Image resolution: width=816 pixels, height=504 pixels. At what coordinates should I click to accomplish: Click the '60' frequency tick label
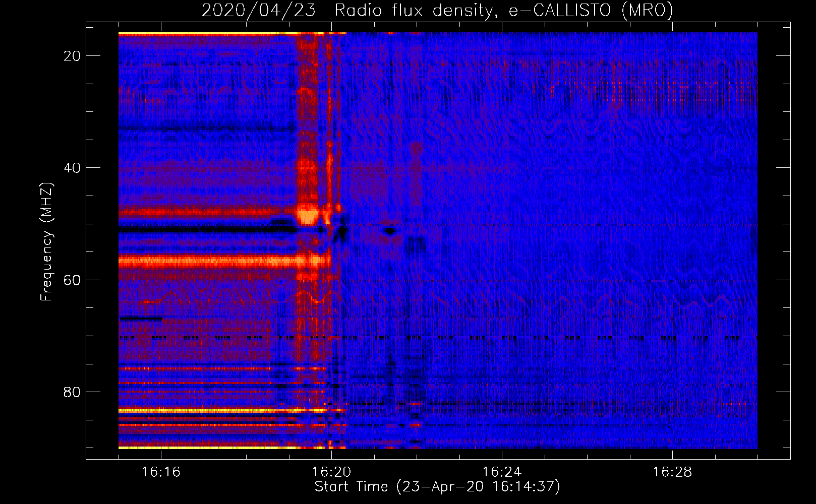(x=72, y=280)
